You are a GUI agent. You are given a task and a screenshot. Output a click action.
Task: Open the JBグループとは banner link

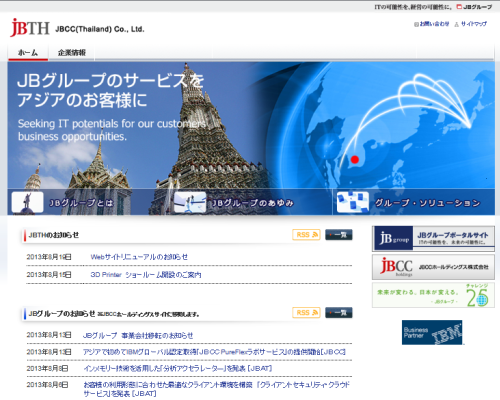(x=81, y=203)
